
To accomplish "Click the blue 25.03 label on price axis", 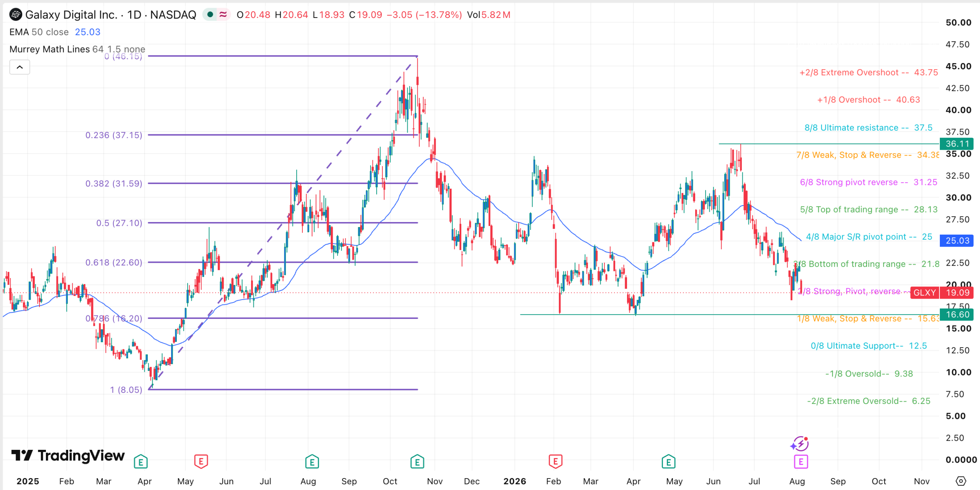I will point(957,241).
